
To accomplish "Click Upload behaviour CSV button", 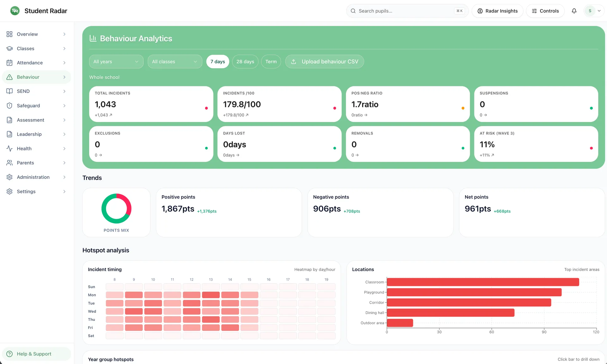I will 324,62.
